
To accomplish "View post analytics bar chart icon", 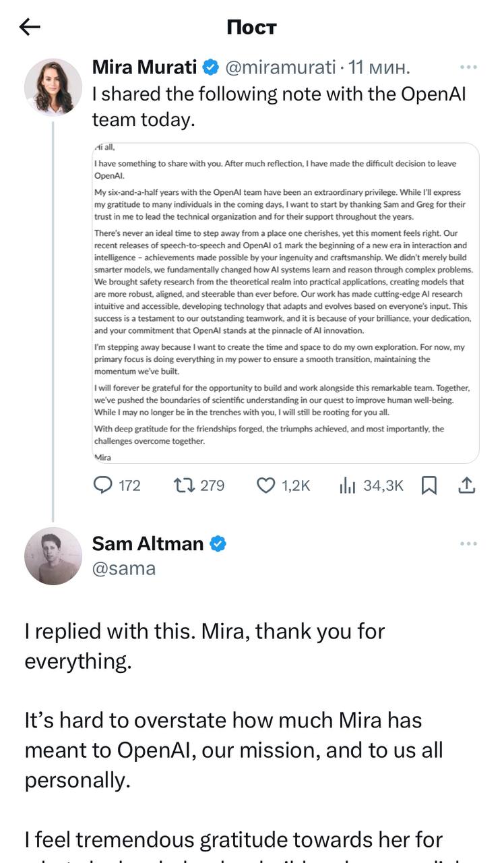I will click(347, 485).
